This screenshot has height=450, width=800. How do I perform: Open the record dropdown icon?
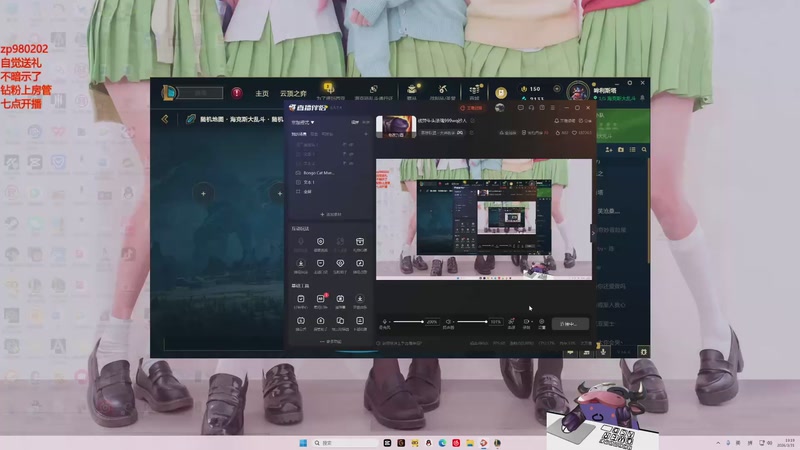(x=527, y=321)
